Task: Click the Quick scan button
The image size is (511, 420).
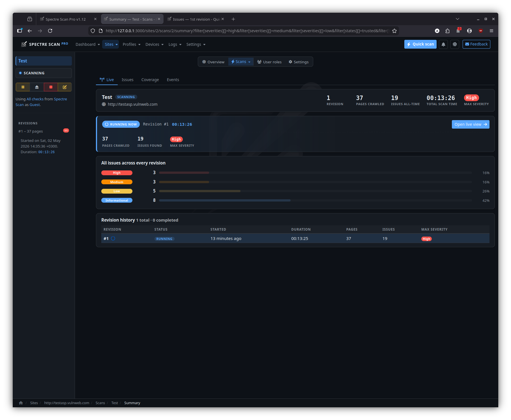Action: (x=420, y=44)
